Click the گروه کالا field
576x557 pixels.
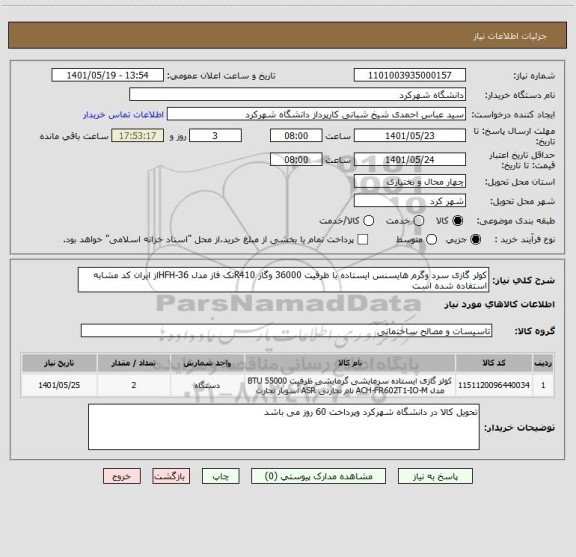(x=286, y=331)
